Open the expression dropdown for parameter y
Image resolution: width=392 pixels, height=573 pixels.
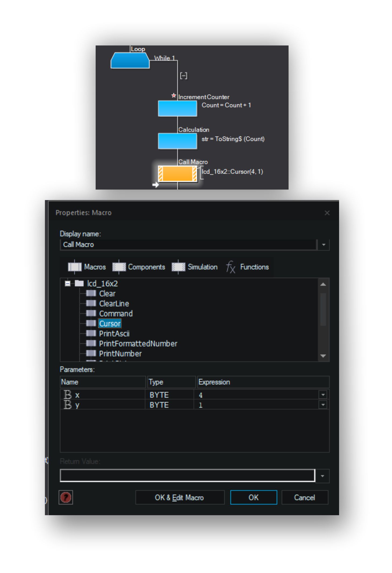[x=323, y=404]
